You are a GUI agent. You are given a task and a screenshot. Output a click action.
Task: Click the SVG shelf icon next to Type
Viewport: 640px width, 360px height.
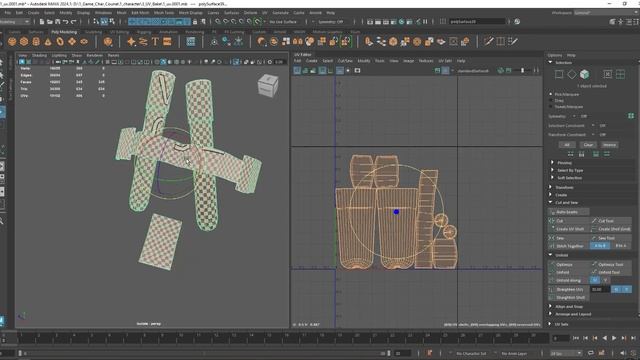pyautogui.click(x=167, y=41)
